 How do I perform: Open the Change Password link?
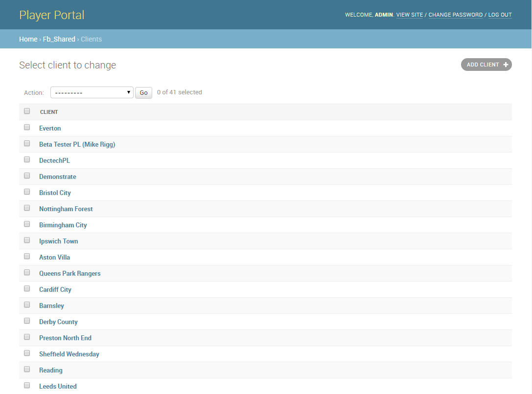point(455,15)
